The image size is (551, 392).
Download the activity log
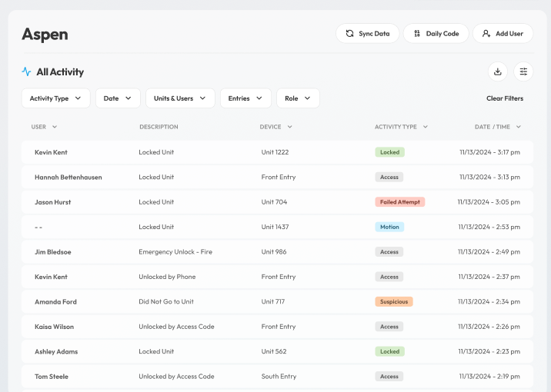coord(498,71)
